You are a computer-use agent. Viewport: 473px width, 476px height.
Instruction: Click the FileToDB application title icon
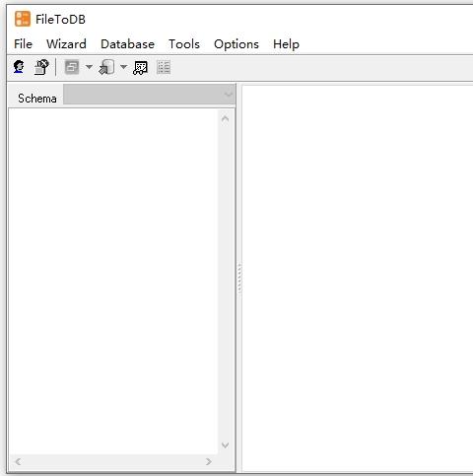(23, 19)
